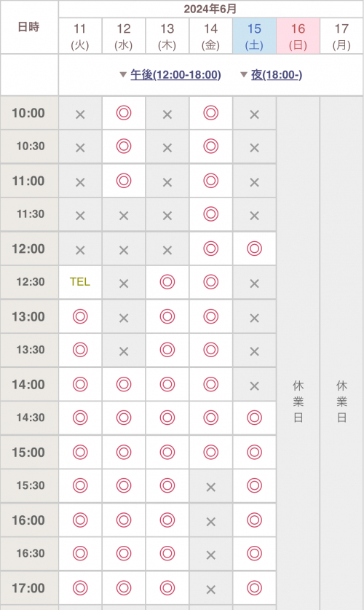
Task: Pick the 13 (木) 12:30 available slot
Action: (167, 281)
